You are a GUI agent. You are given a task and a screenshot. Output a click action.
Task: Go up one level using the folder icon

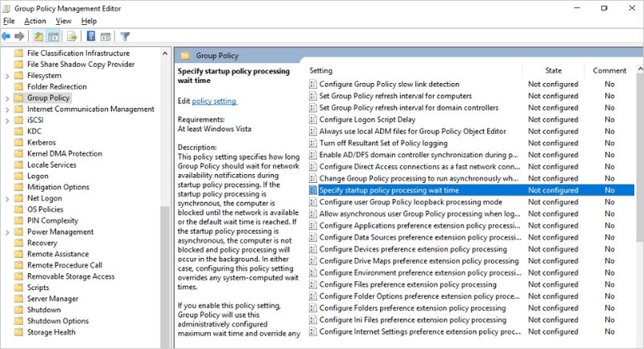39,36
